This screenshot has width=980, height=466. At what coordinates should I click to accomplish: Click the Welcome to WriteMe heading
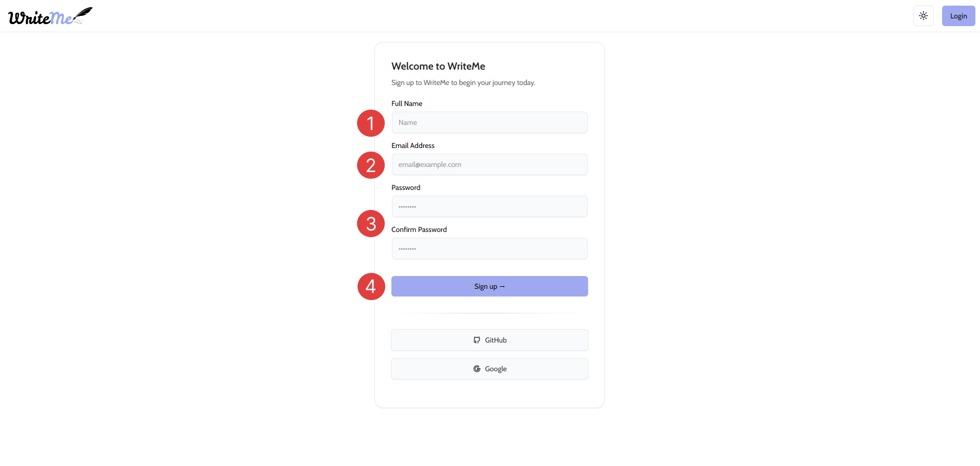[x=438, y=66]
